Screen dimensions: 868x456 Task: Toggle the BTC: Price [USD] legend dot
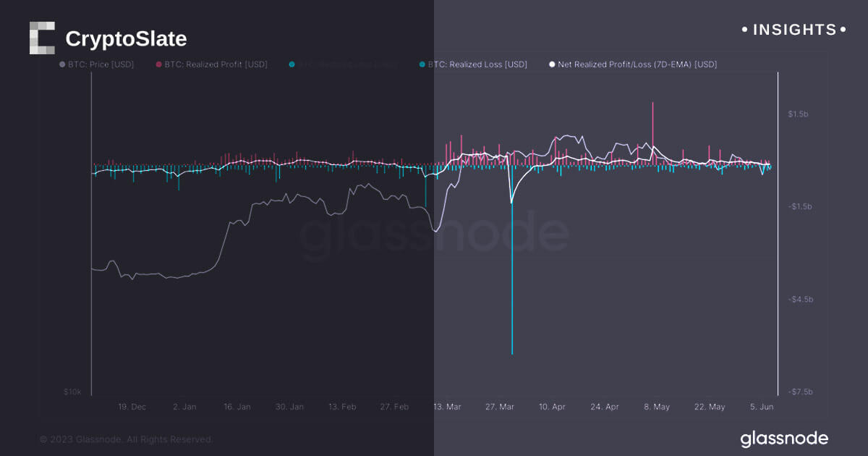point(62,65)
